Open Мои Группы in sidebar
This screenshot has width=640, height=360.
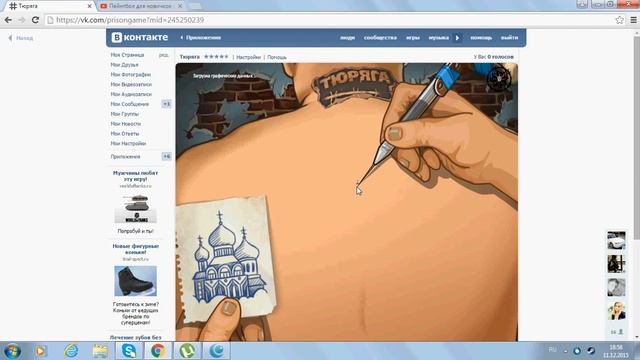[124, 114]
